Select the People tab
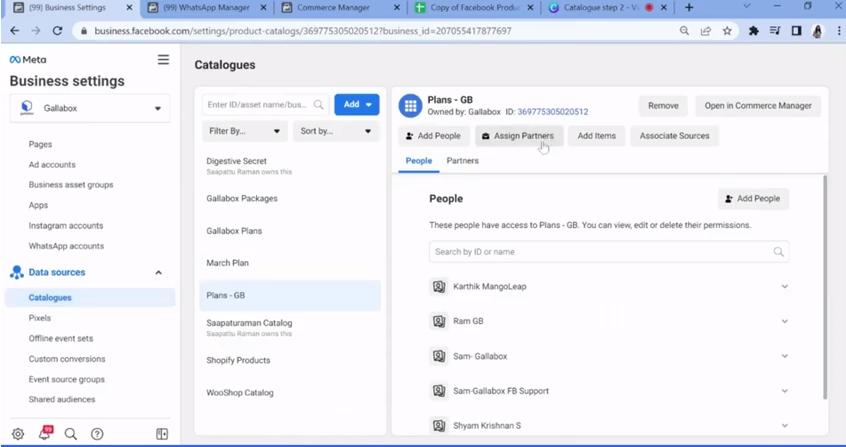Image resolution: width=846 pixels, height=447 pixels. pyautogui.click(x=419, y=161)
